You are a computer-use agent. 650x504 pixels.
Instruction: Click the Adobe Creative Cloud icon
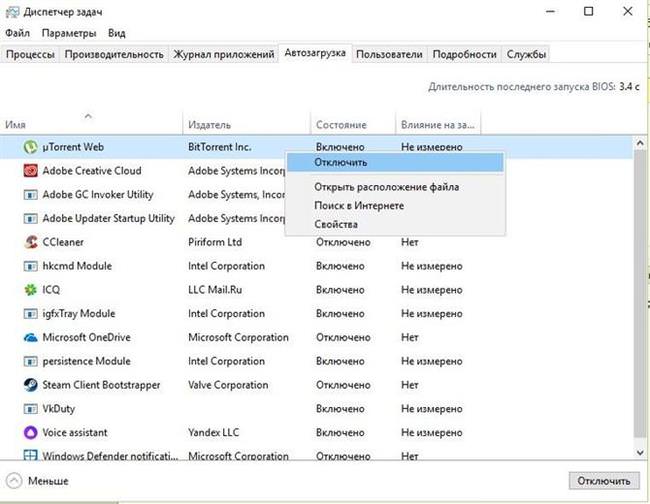[x=31, y=171]
